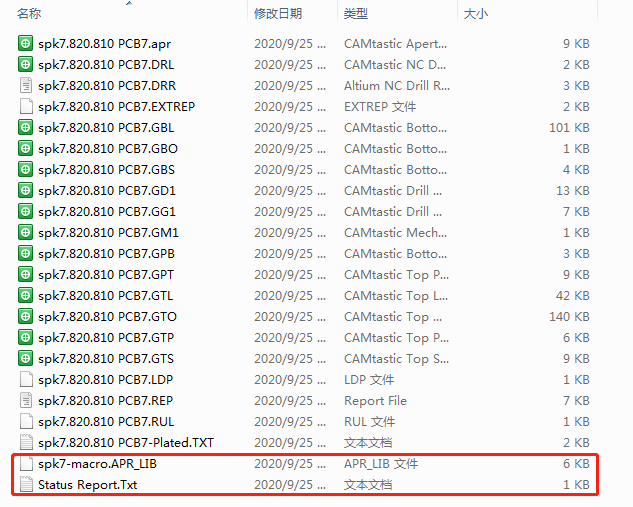The height and width of the screenshot is (507, 633).
Task: Select file name spk7.820.810 PCB7.DRL
Action: pos(106,65)
